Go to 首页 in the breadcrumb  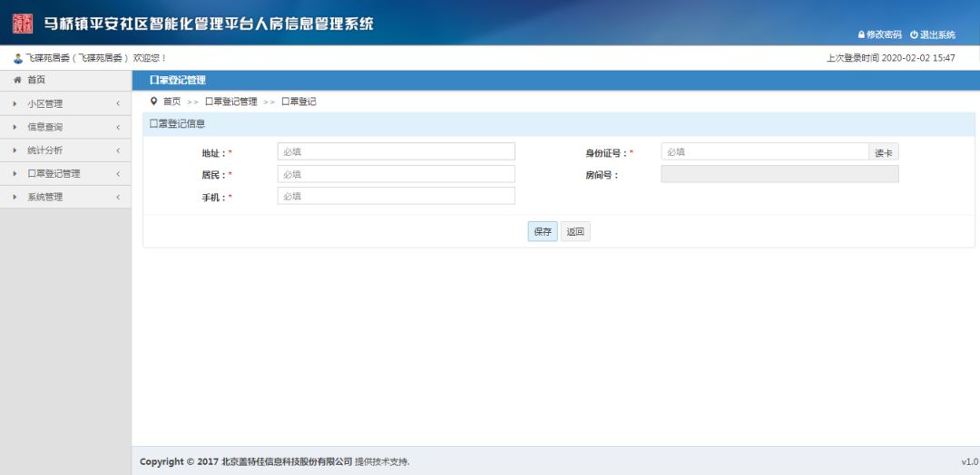pyautogui.click(x=171, y=102)
